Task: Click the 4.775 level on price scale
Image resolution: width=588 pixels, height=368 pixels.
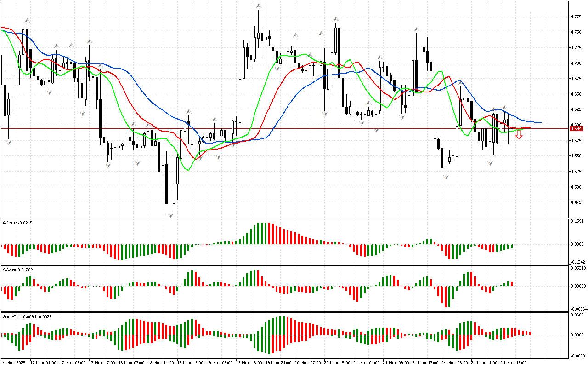Action: point(576,17)
